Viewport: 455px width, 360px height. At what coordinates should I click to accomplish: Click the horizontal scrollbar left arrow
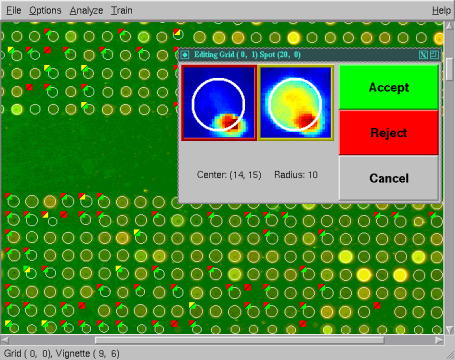click(x=5, y=340)
